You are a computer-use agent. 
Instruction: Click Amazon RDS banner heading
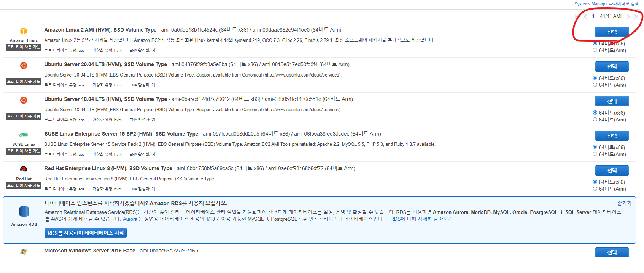point(136,203)
